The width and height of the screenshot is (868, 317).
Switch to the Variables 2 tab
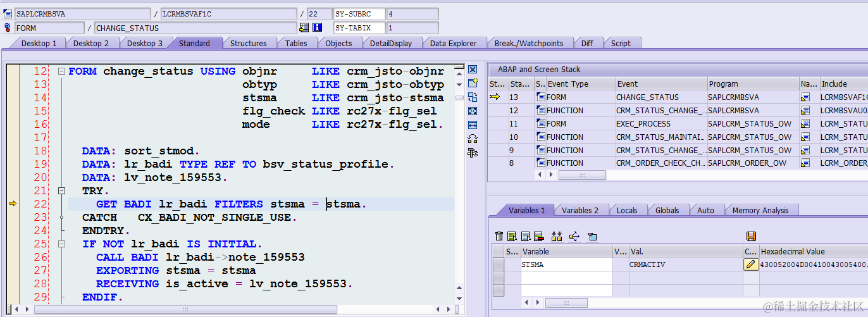(580, 210)
